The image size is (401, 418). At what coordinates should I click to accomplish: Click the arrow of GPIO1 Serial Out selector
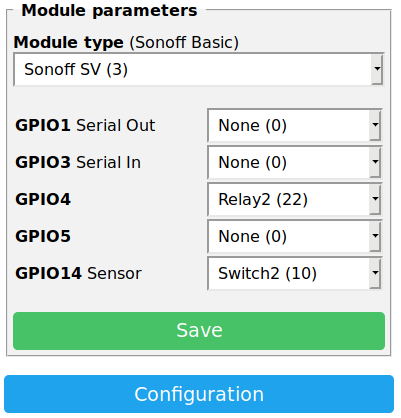tap(375, 125)
